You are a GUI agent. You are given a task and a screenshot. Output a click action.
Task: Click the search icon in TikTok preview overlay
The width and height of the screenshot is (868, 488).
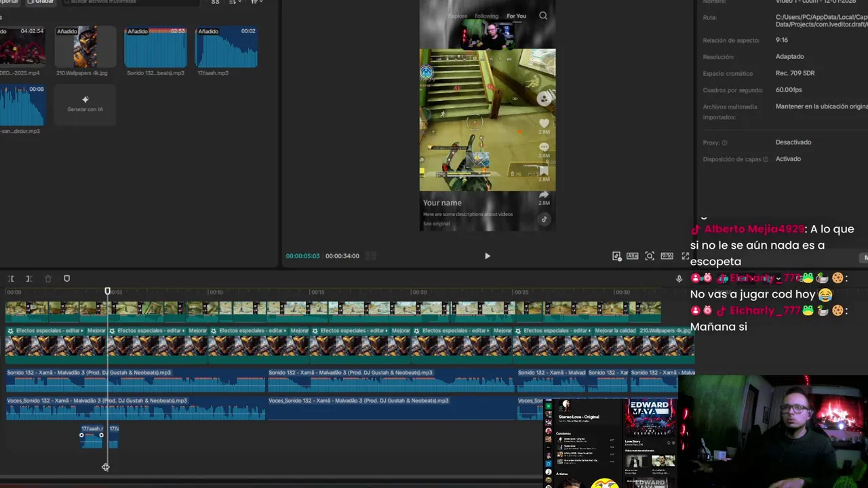click(x=543, y=16)
